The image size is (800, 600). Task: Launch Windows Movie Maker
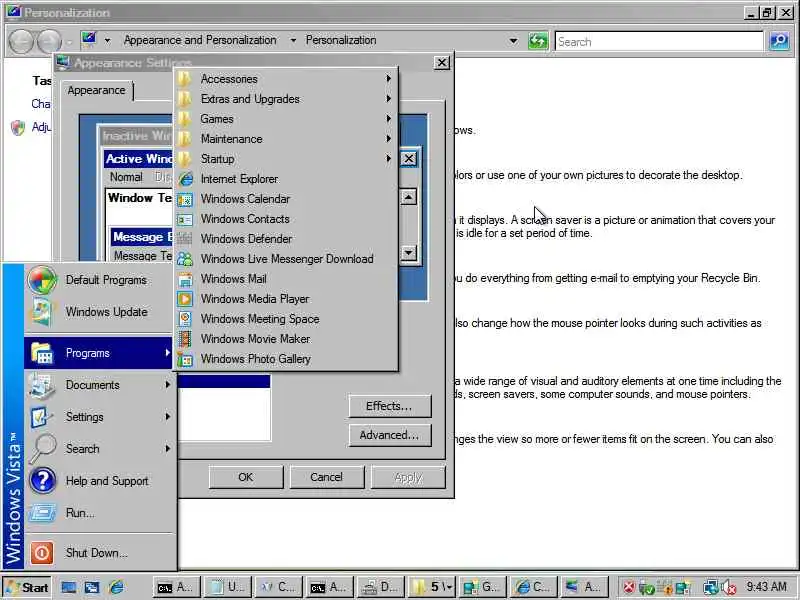click(x=286, y=338)
